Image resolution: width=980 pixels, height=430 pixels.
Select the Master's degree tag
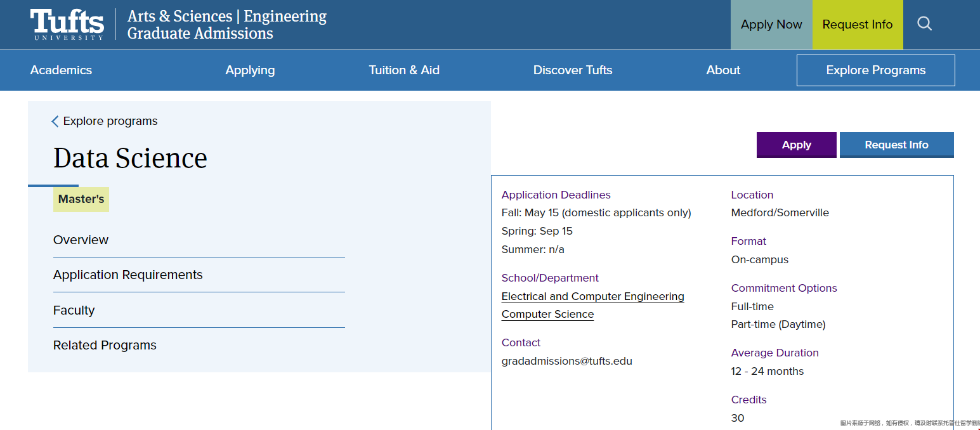(x=81, y=199)
